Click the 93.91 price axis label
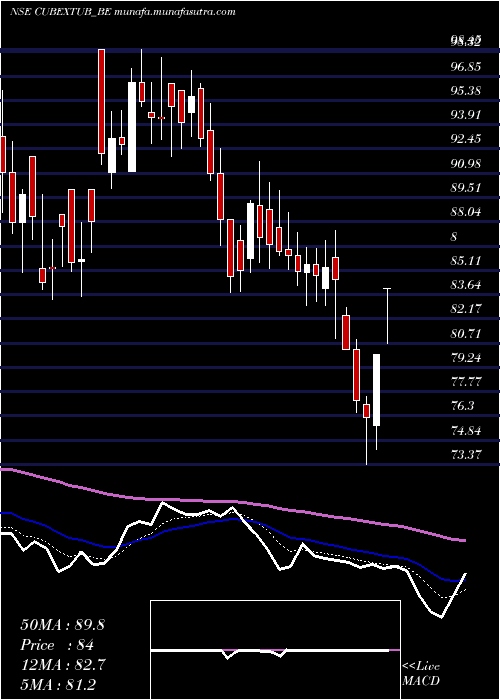 [466, 115]
